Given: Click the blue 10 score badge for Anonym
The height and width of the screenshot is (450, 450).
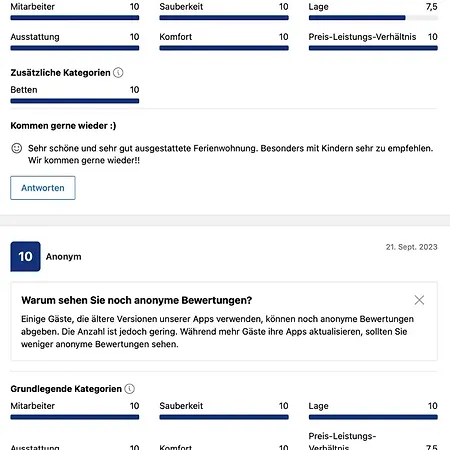Looking at the screenshot, I should [25, 256].
